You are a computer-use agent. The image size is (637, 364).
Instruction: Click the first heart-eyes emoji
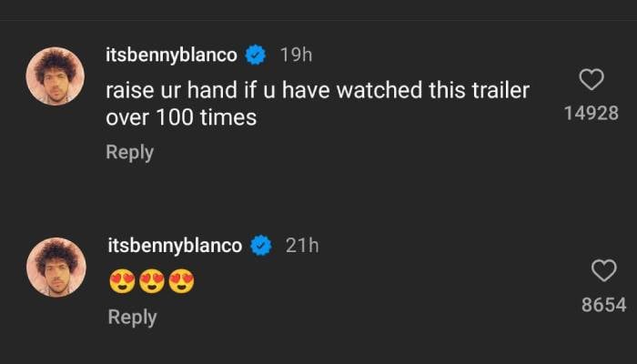click(x=121, y=282)
